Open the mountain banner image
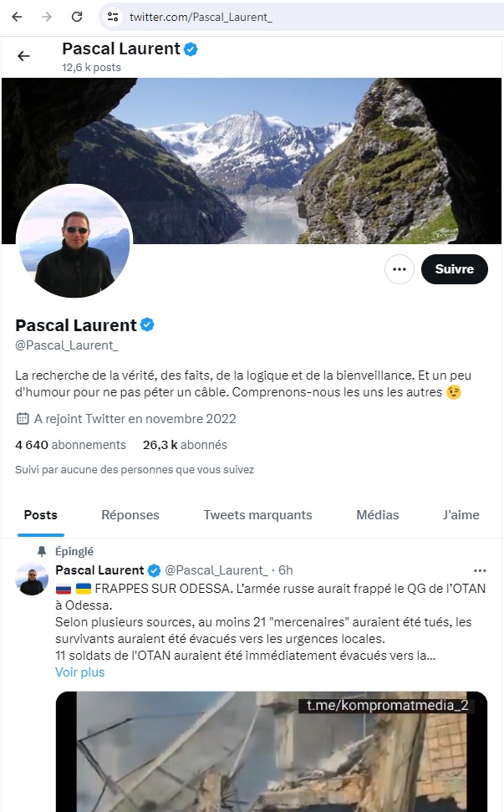 click(x=252, y=161)
